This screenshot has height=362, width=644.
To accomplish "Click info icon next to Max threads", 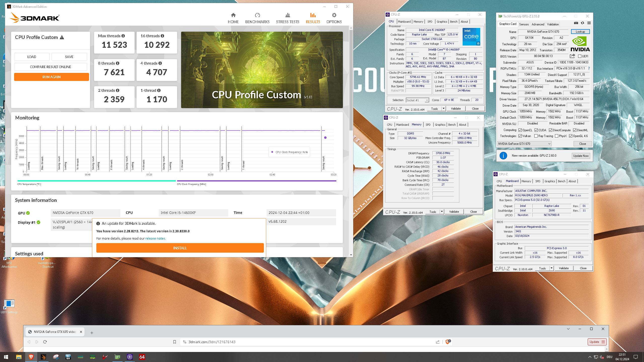I will click(123, 36).
